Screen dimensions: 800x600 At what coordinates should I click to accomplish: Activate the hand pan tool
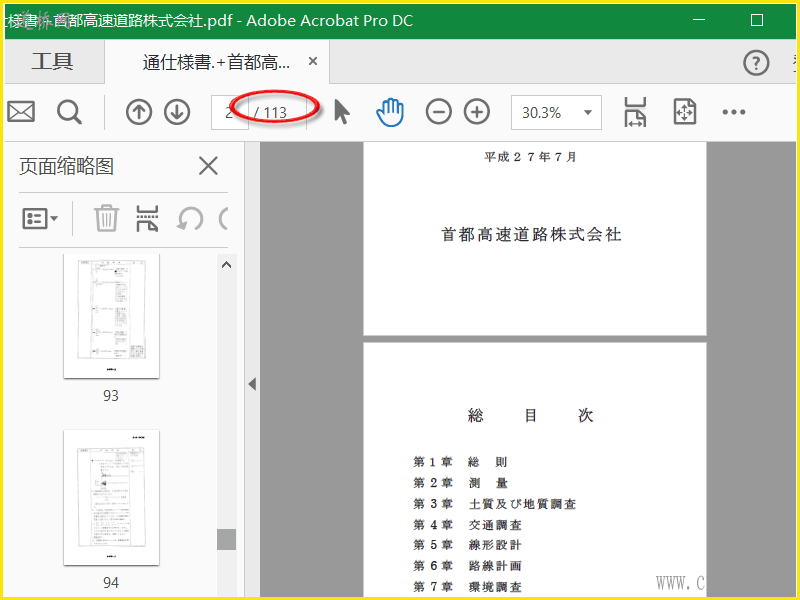click(390, 112)
